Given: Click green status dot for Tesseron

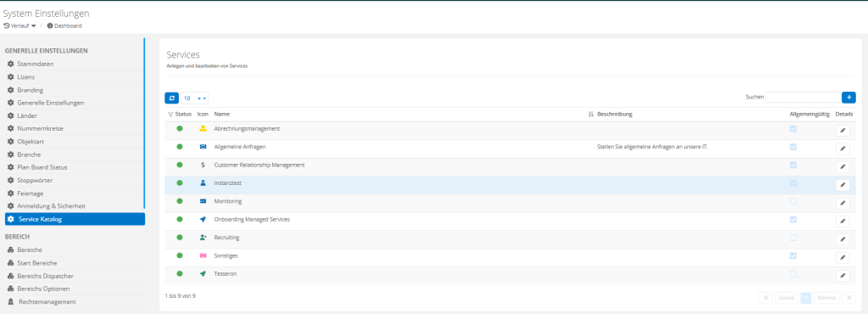Looking at the screenshot, I should pos(180,273).
